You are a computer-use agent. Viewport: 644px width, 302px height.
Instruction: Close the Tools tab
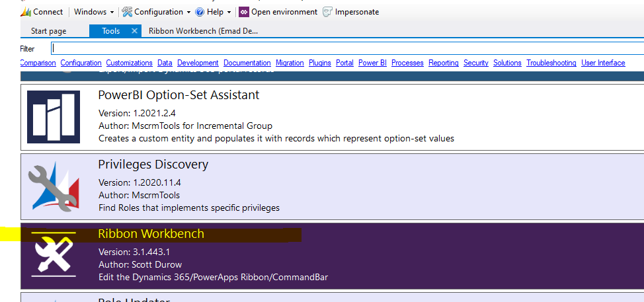click(134, 31)
